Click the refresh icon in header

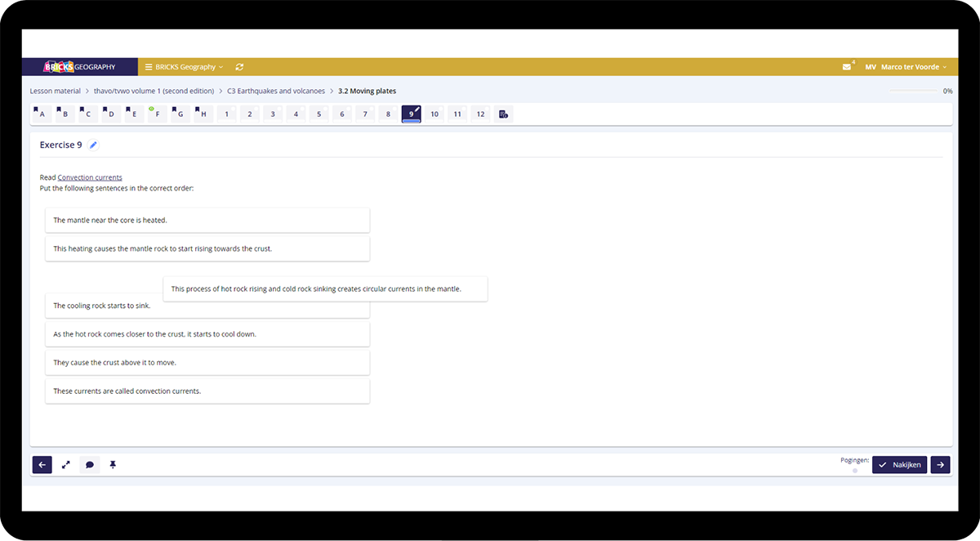[239, 67]
